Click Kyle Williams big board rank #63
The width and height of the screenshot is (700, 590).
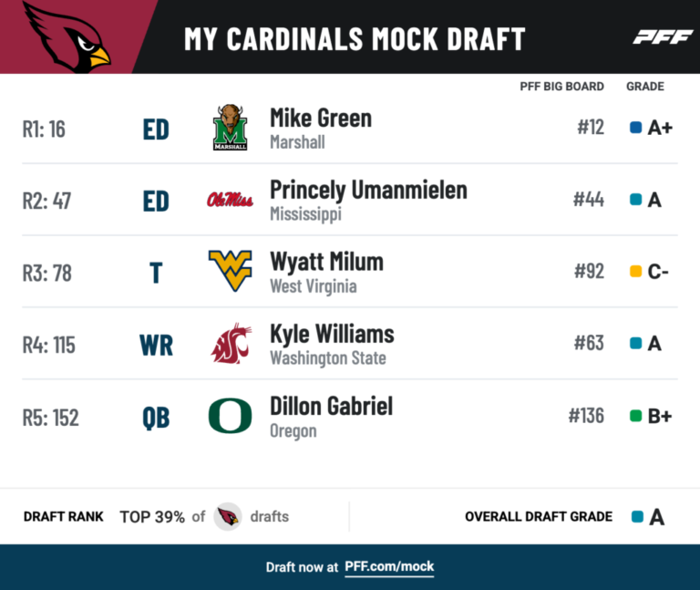tap(588, 344)
